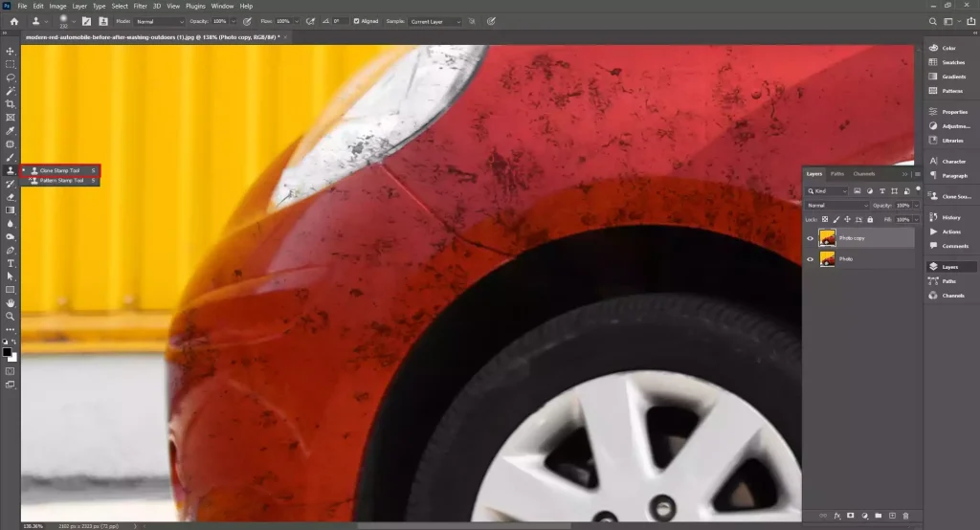Select the Zoom tool in toolbar
This screenshot has width=980, height=530.
(x=11, y=316)
